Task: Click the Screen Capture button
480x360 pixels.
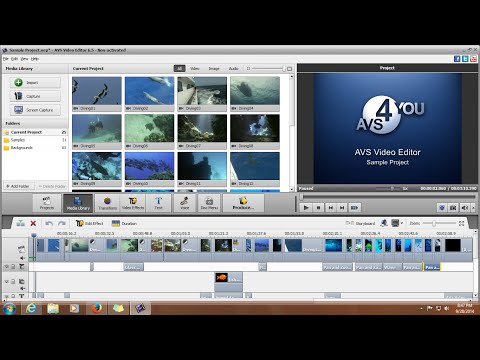Action: [x=35, y=110]
